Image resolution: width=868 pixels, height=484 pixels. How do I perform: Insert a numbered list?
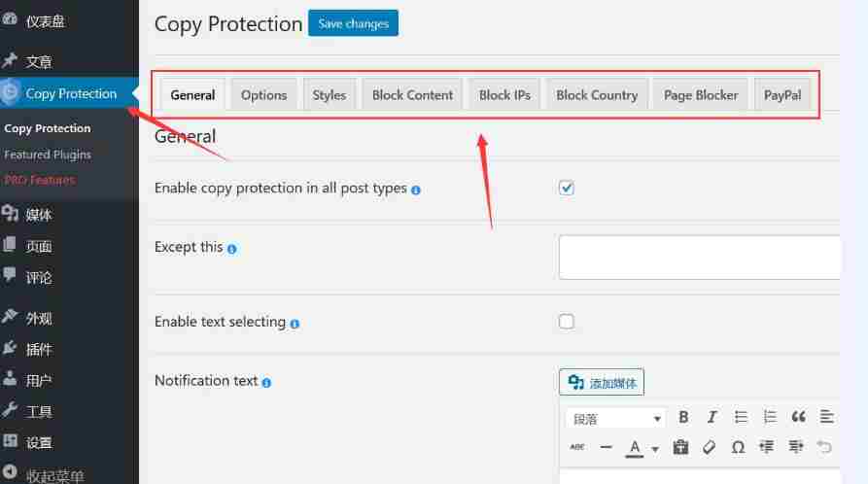pos(770,417)
